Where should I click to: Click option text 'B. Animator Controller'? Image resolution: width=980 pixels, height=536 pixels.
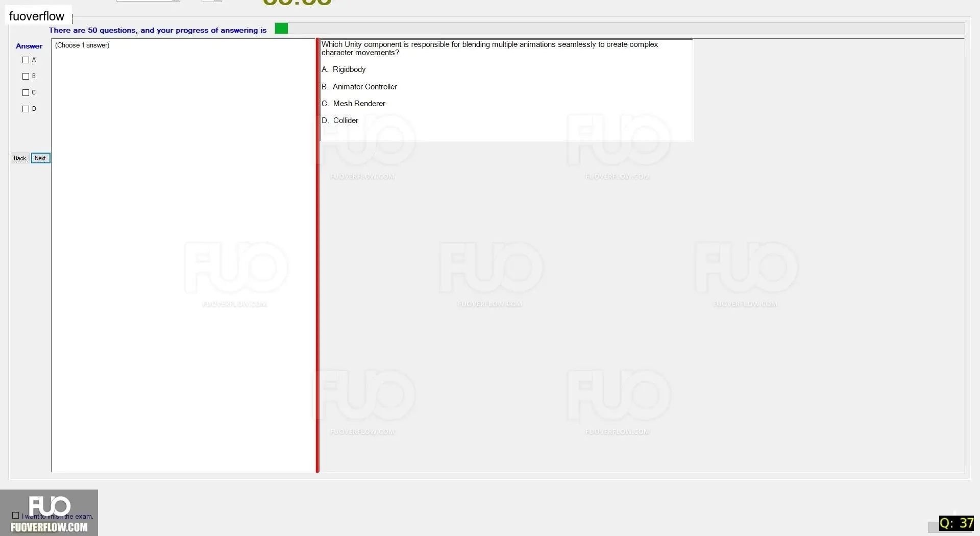[359, 87]
